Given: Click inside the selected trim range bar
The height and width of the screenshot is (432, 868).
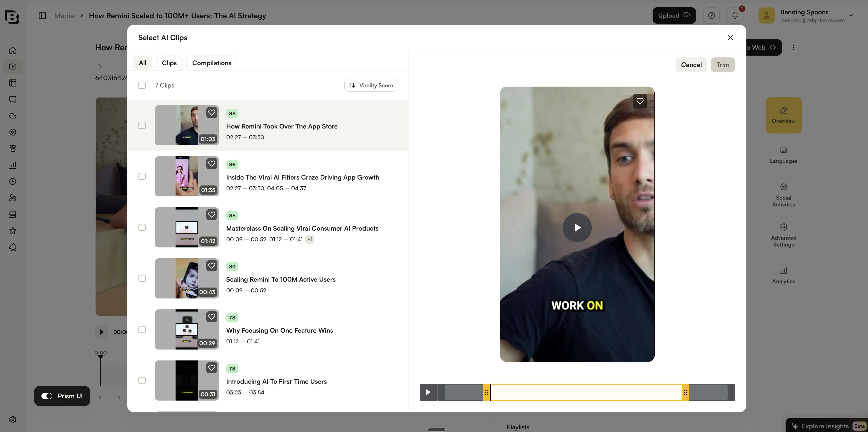Looking at the screenshot, I should 586,392.
